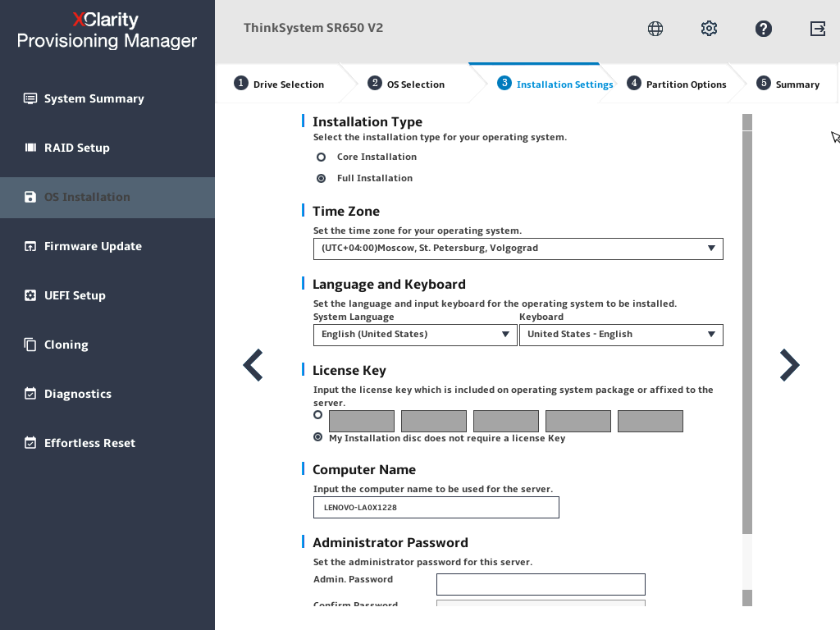Image resolution: width=840 pixels, height=630 pixels.
Task: Click the OS Installation disk icon
Action: coord(30,197)
